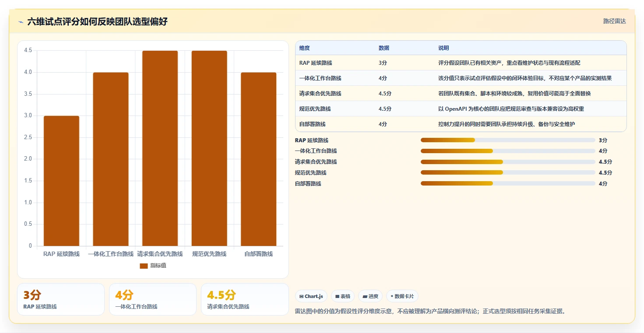Select the 进度 chip

click(x=370, y=296)
